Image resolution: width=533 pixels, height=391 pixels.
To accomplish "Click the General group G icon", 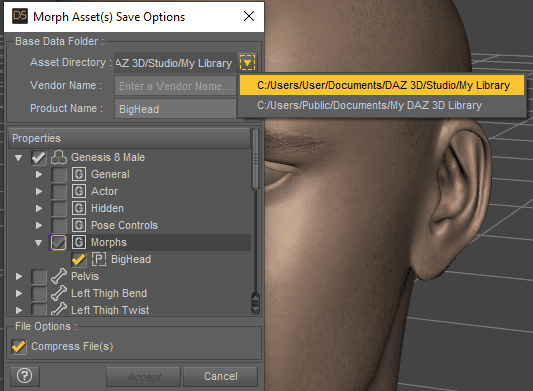I will pos(79,174).
